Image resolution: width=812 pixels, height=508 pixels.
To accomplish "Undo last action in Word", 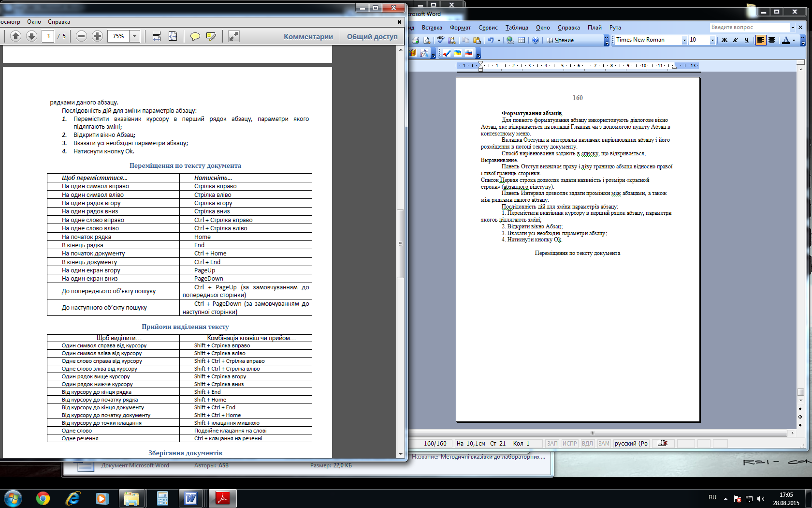I will coord(491,40).
